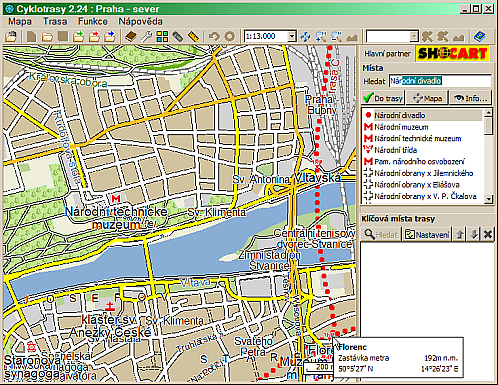
Task: Click the save route toolbar icon
Action: [63, 36]
